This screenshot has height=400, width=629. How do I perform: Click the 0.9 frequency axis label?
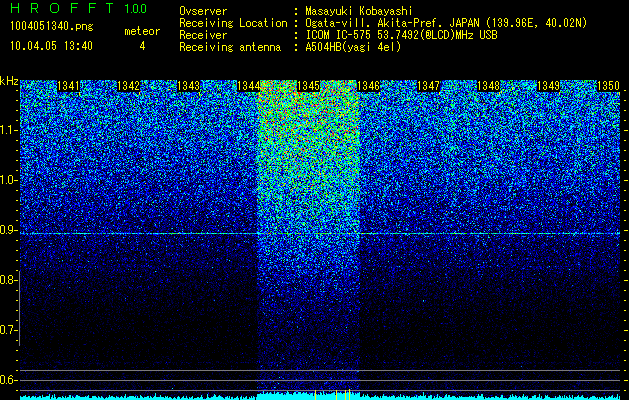pos(9,230)
